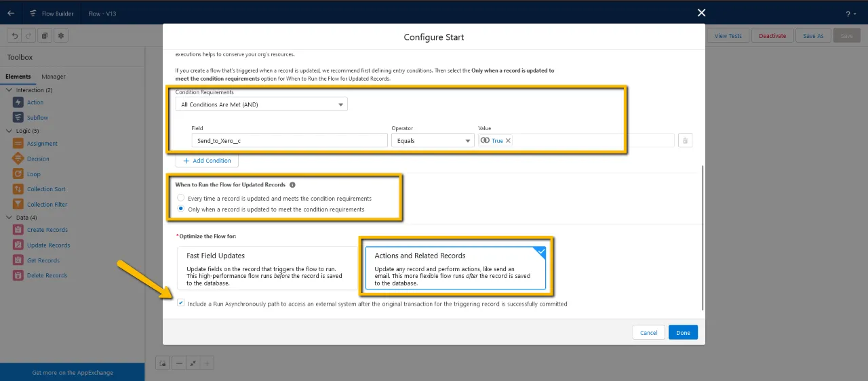
Task: Toggle the Run Asynchronously path checkbox
Action: click(x=180, y=304)
